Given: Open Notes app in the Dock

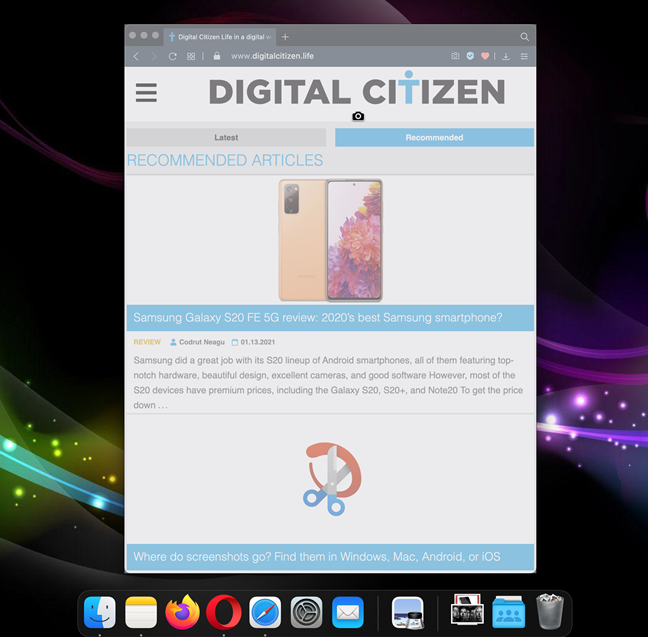Looking at the screenshot, I should [x=141, y=612].
